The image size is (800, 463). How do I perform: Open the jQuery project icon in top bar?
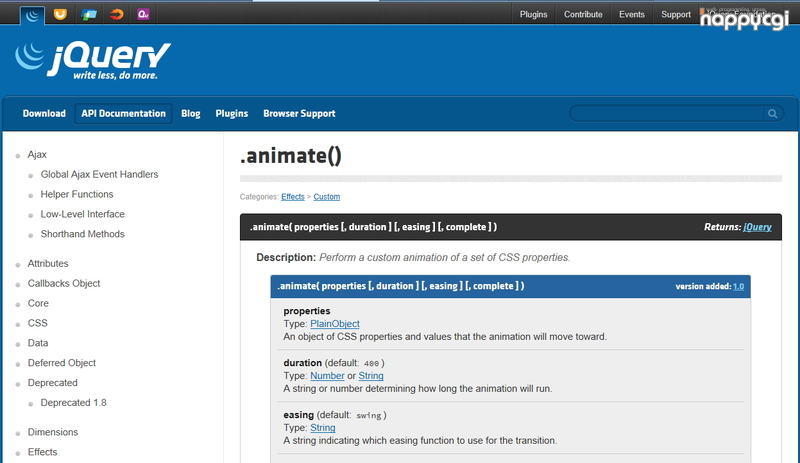pos(33,15)
